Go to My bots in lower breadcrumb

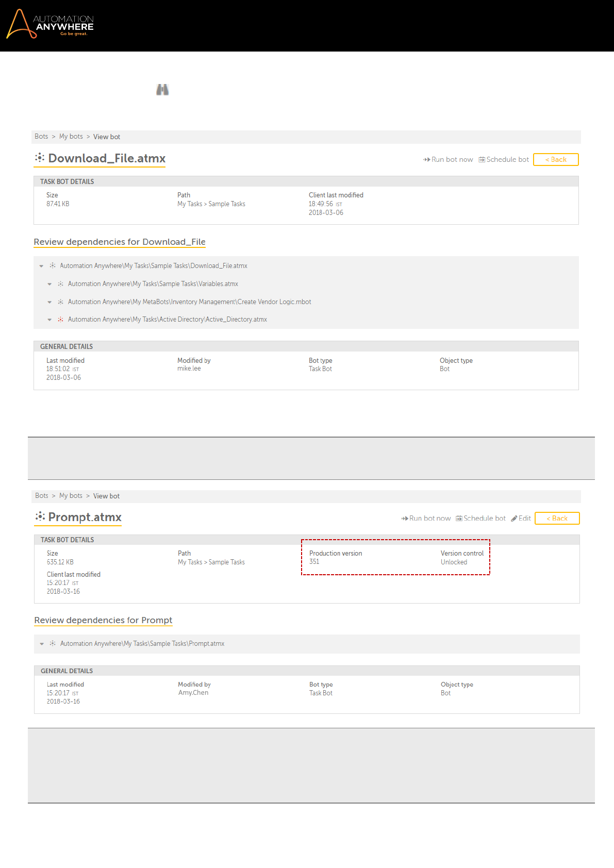[x=71, y=496]
